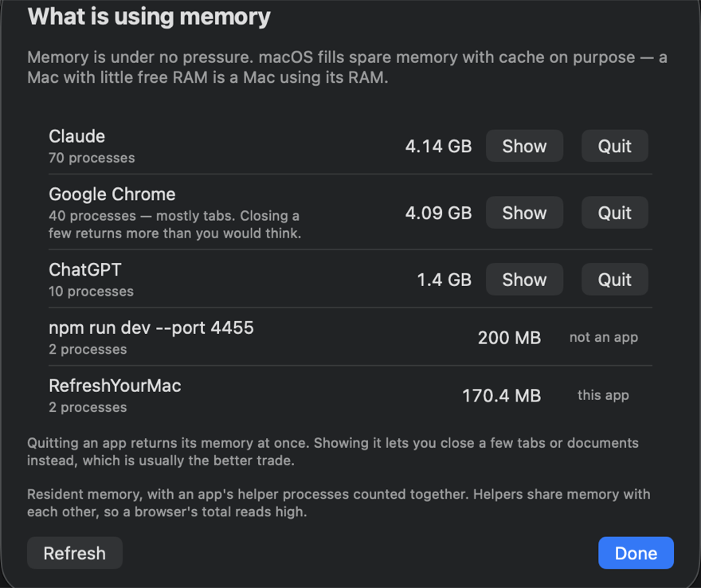Click the 10 processes label
Screen dimensions: 701x588
click(x=91, y=292)
